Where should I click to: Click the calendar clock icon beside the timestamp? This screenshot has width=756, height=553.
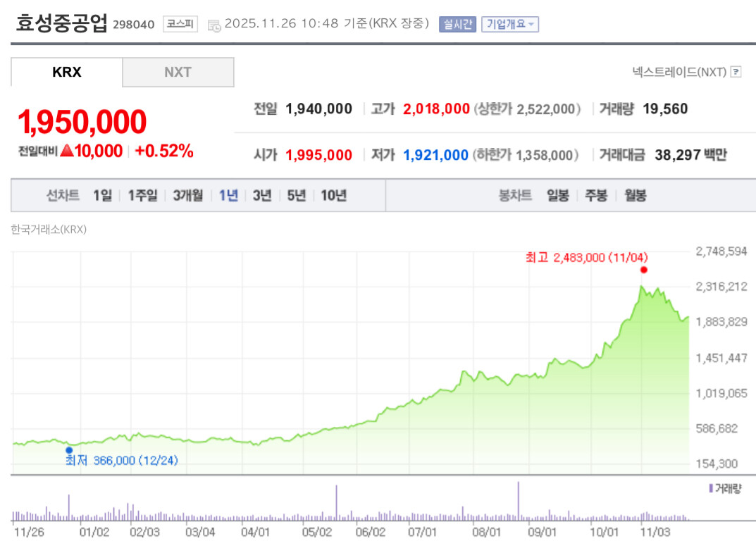tap(213, 25)
